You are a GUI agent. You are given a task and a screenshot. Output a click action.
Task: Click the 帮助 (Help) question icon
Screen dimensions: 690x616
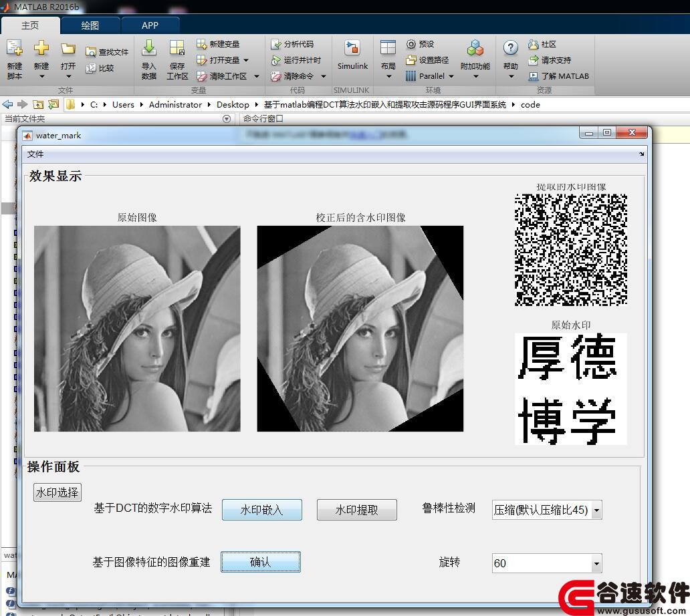pyautogui.click(x=510, y=47)
